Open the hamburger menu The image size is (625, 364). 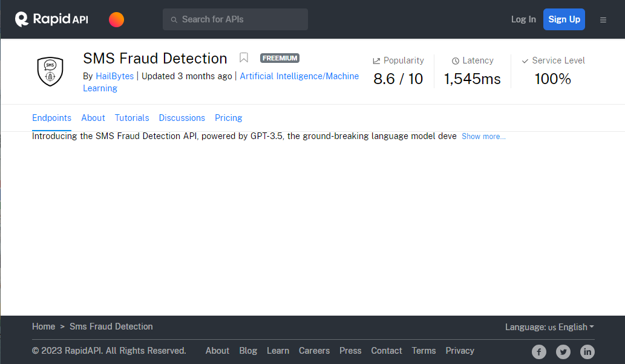pos(603,19)
